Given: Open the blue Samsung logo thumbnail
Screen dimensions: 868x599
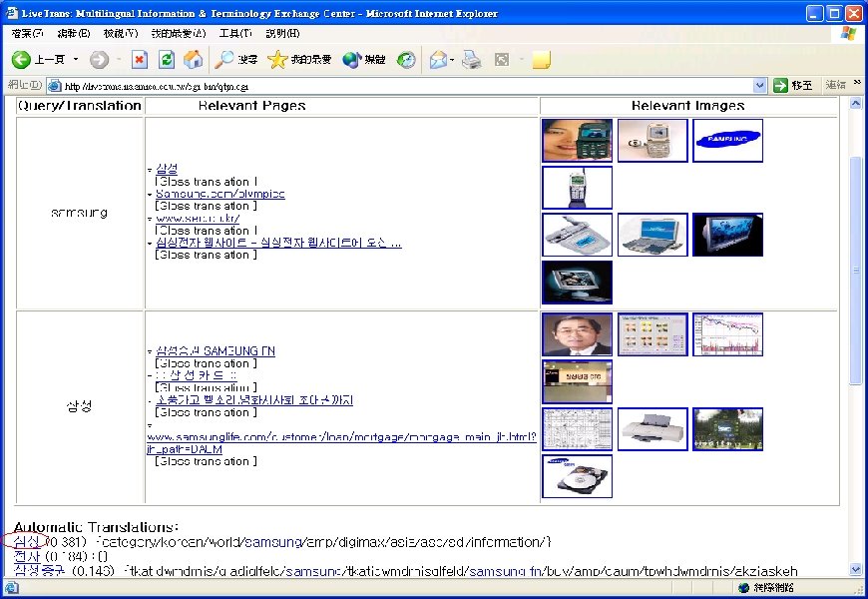Looking at the screenshot, I should pyautogui.click(x=727, y=140).
